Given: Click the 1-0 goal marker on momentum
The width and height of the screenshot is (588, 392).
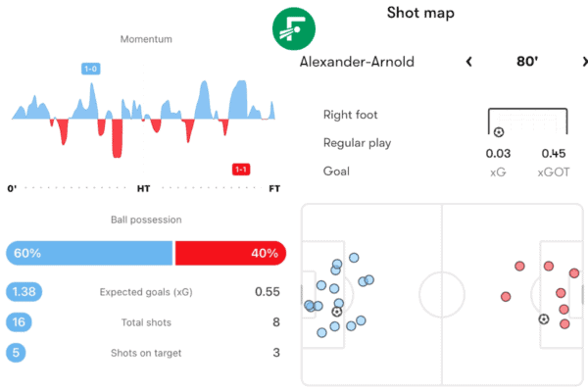Looking at the screenshot, I should click(x=91, y=69).
